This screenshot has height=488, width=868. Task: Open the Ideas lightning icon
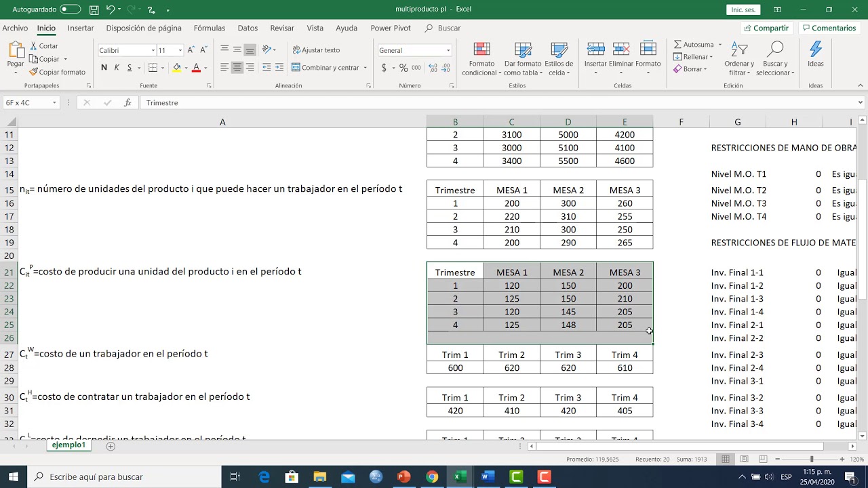[816, 49]
